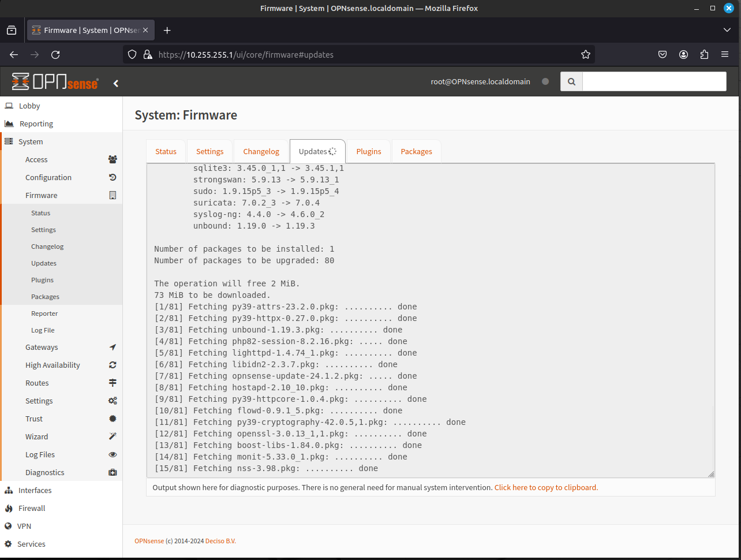The image size is (741, 560).
Task: Expand the Interfaces menu section
Action: coord(61,490)
